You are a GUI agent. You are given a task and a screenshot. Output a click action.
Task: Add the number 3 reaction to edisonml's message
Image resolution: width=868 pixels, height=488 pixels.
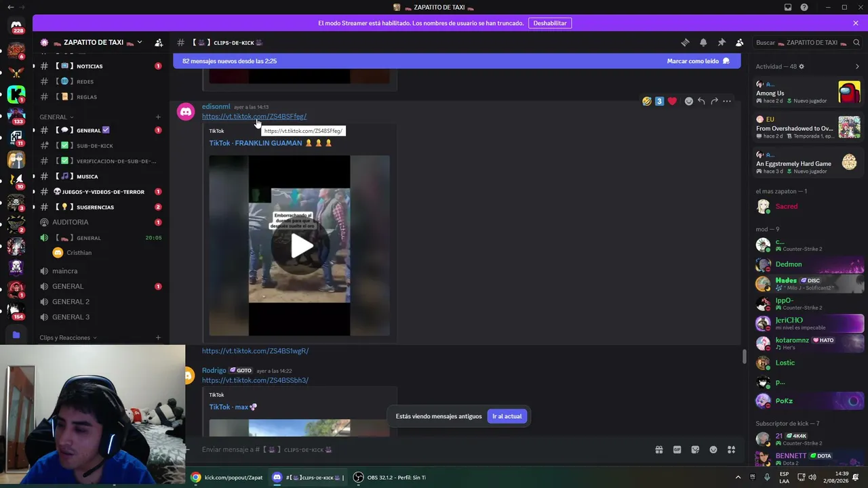[x=659, y=101]
